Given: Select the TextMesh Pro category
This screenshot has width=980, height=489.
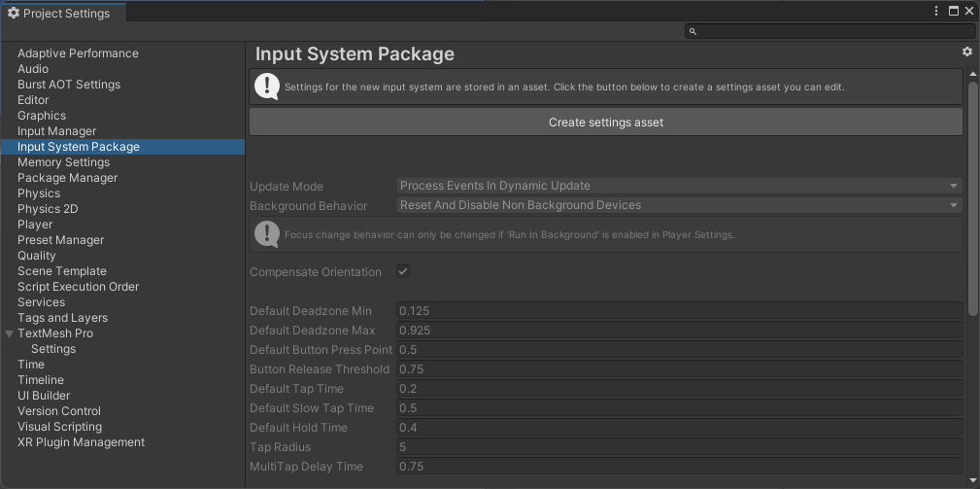Looking at the screenshot, I should [55, 333].
